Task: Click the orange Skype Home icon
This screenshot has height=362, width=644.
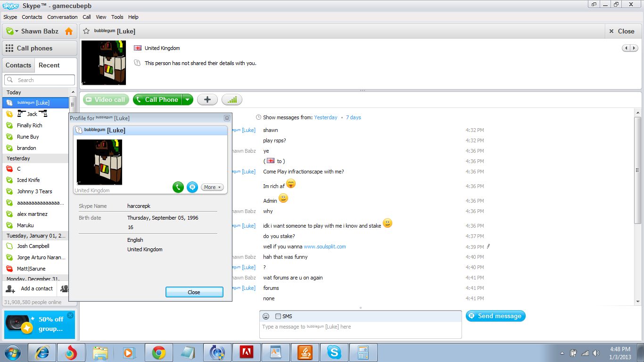Action: tap(69, 31)
